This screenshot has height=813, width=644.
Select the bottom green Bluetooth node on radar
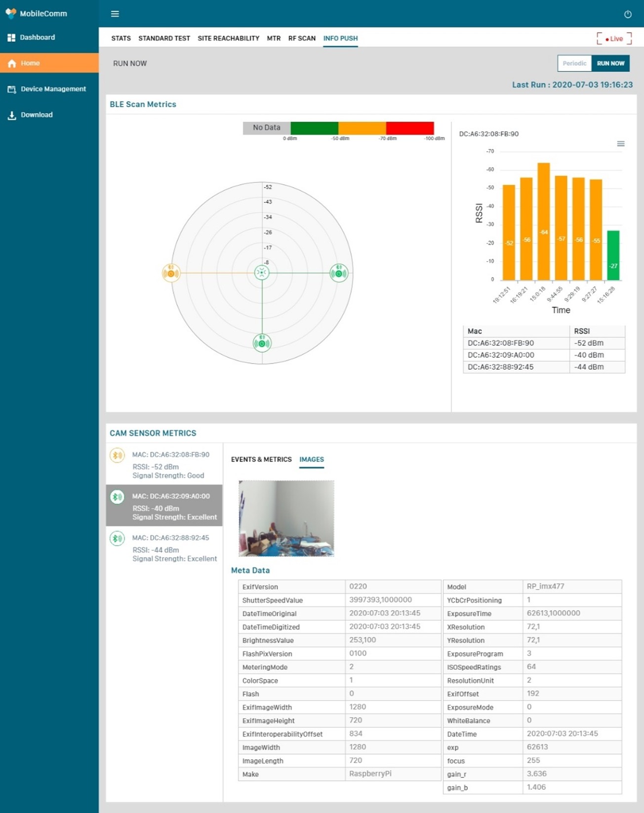[262, 342]
